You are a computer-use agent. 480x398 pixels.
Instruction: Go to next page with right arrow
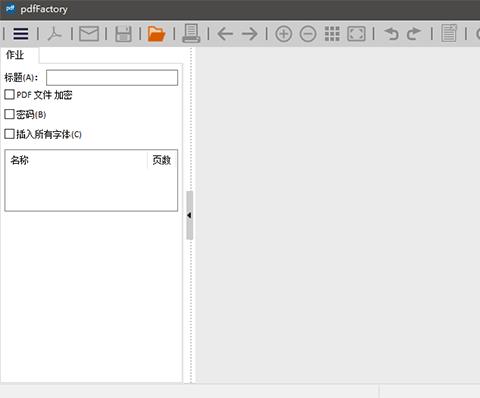250,34
